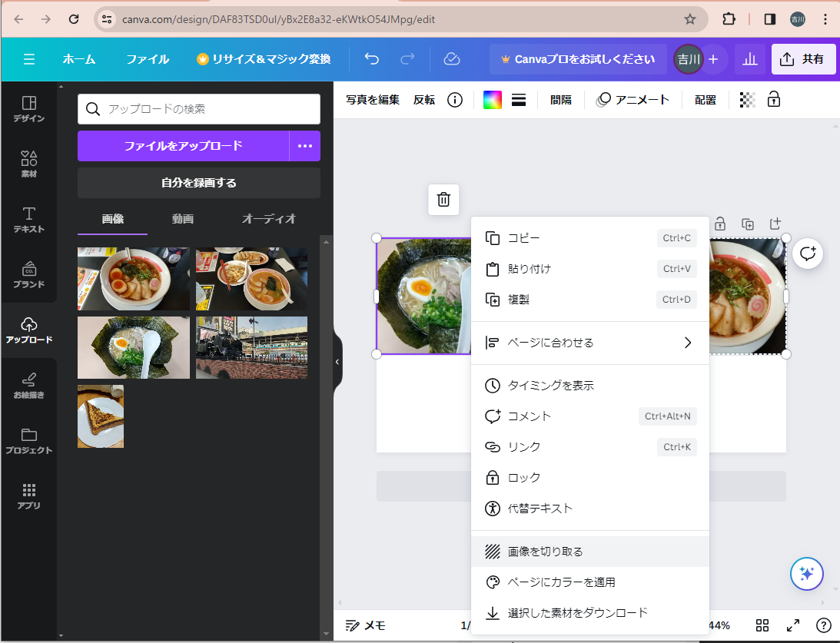Open the image info circle icon
This screenshot has width=840, height=643.
click(455, 100)
